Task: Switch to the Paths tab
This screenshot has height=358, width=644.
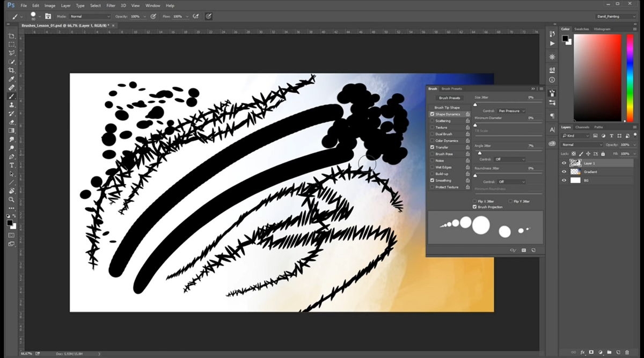Action: 598,127
